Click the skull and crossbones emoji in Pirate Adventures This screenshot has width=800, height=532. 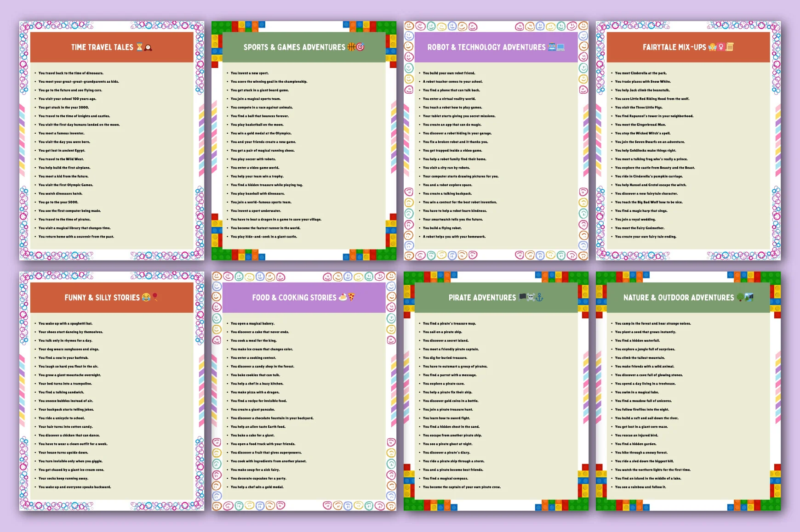pos(531,297)
